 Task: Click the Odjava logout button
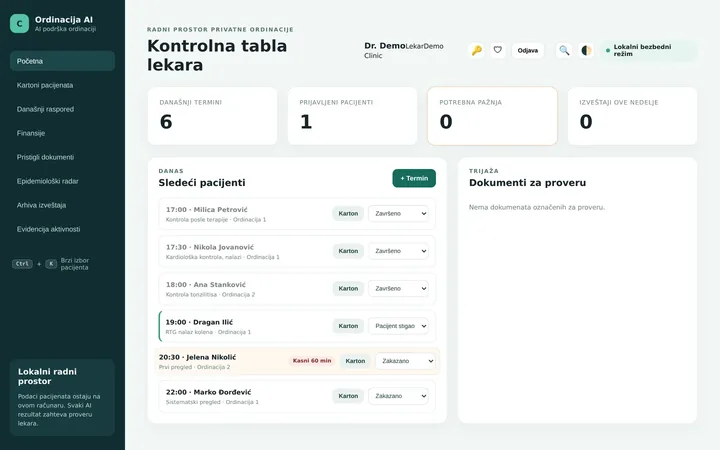click(528, 51)
